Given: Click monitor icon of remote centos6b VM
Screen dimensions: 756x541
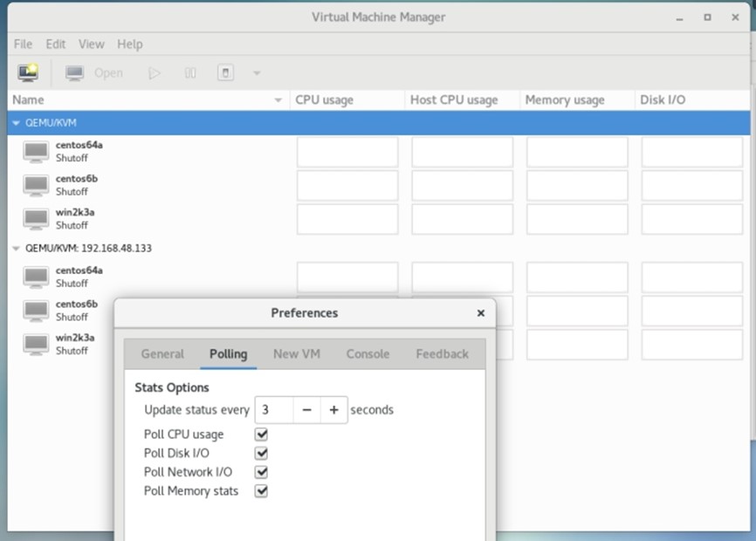Looking at the screenshot, I should pos(36,312).
